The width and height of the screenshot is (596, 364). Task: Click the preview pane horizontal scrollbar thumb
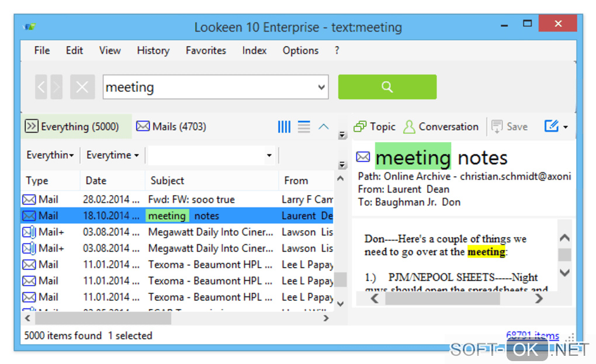[x=442, y=299]
